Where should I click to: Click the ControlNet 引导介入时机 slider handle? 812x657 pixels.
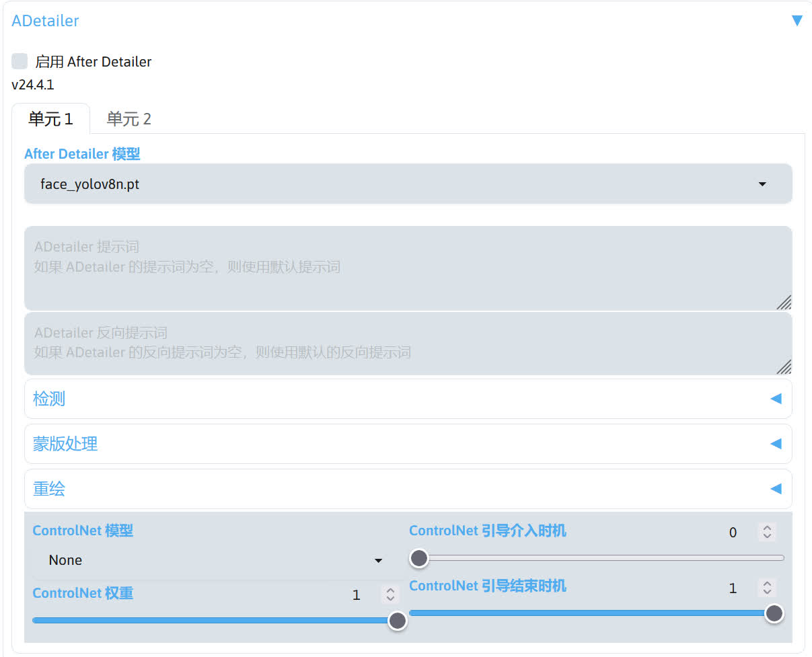click(x=419, y=557)
